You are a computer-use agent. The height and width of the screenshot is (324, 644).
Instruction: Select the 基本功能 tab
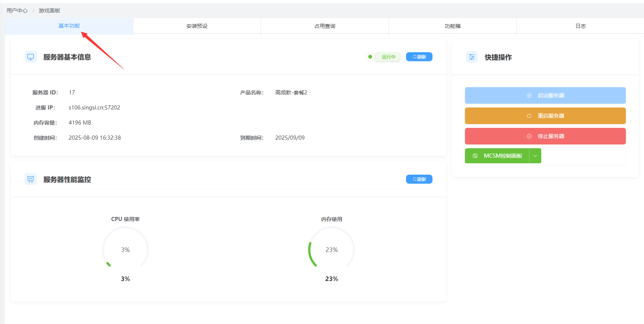(69, 26)
